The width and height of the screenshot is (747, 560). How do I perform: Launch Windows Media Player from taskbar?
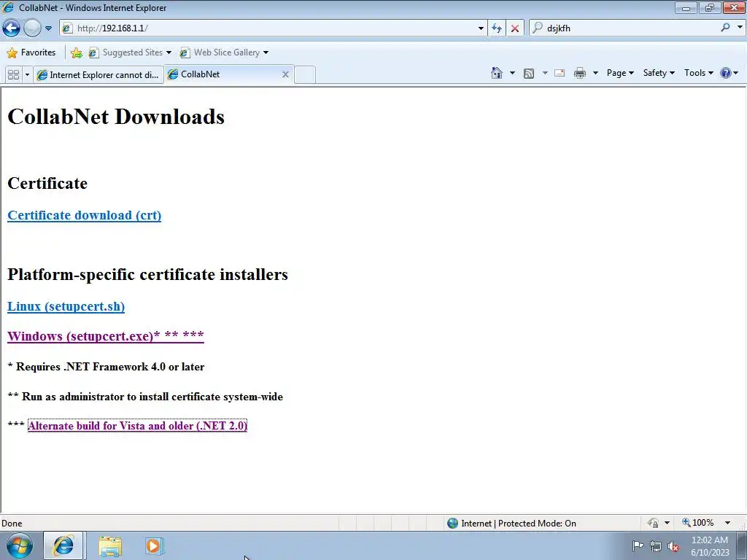click(154, 546)
